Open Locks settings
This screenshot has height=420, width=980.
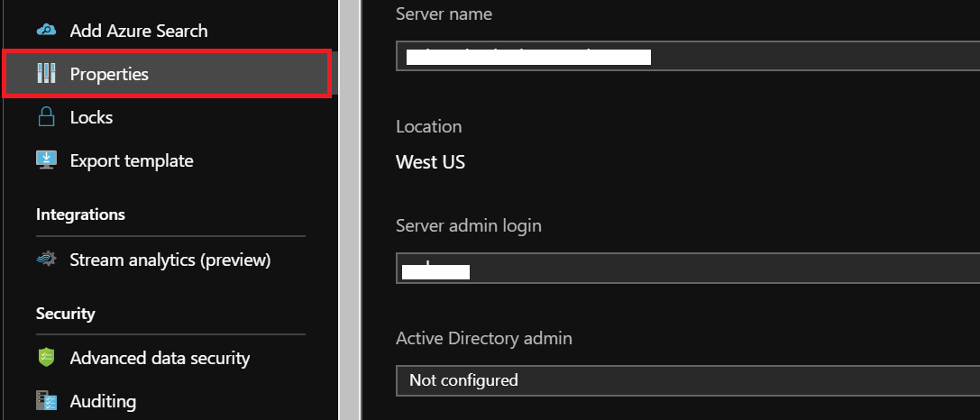[91, 117]
